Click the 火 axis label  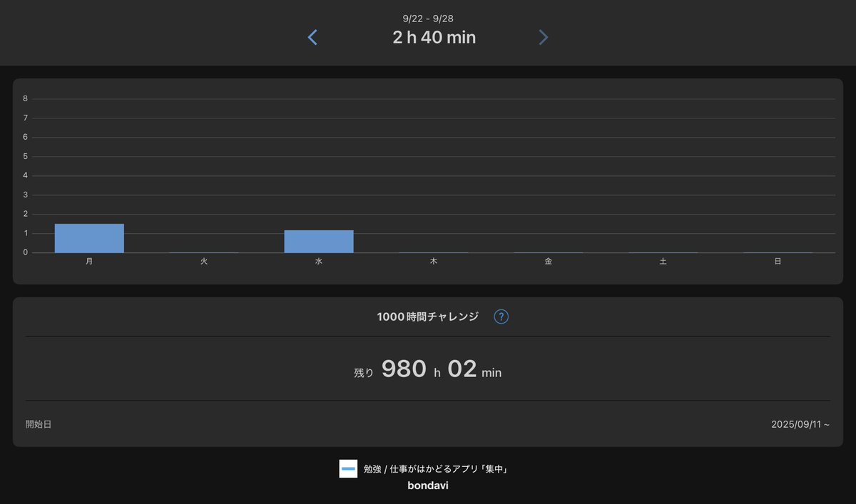[x=204, y=262]
